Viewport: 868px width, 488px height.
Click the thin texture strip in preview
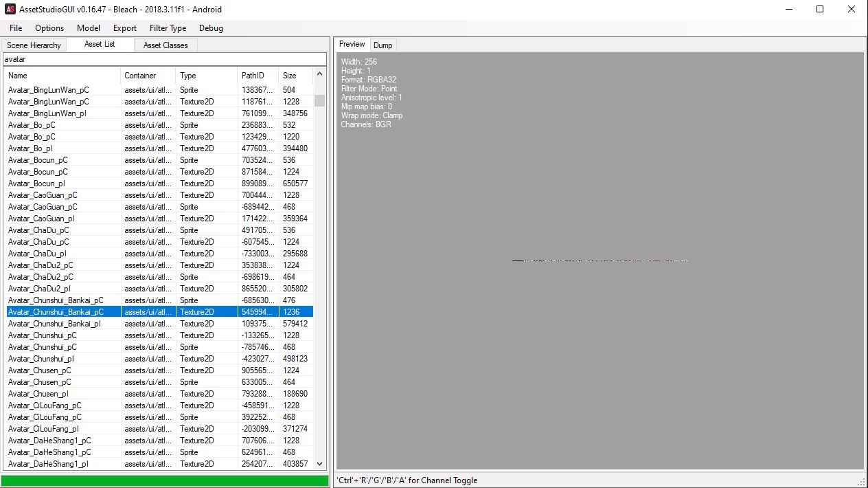pos(600,260)
